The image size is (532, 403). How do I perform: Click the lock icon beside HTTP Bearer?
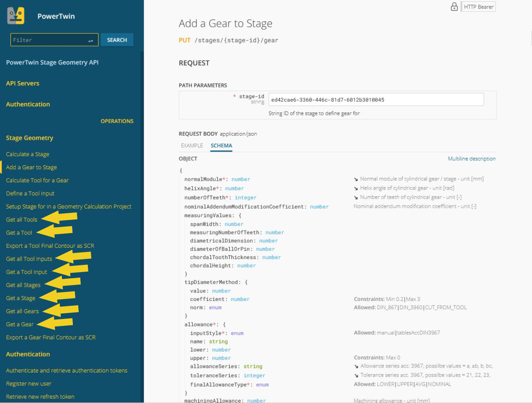(x=454, y=7)
